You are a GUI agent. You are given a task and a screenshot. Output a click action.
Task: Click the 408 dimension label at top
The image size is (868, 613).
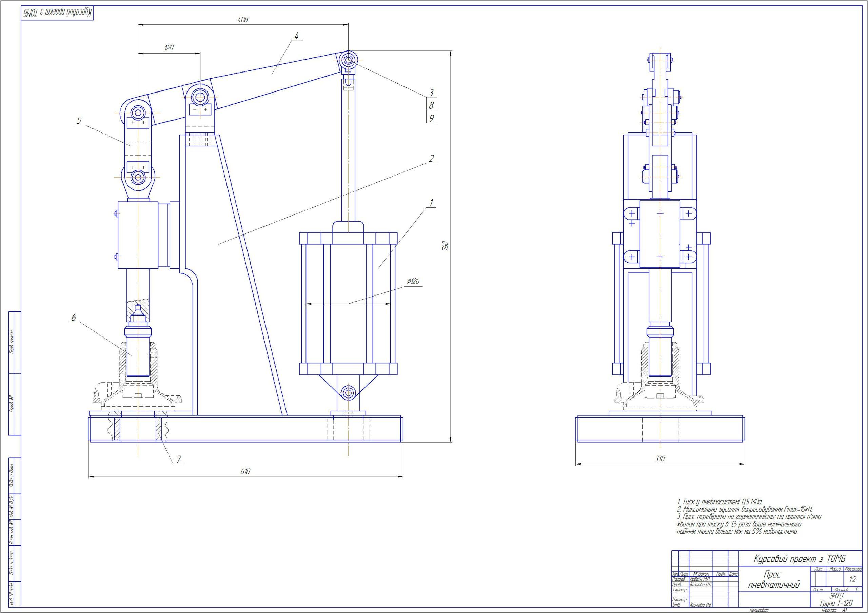pos(243,20)
